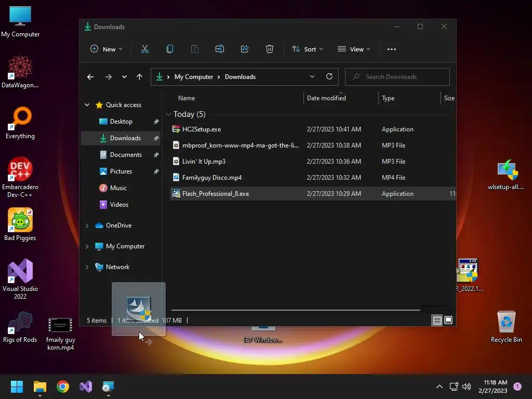Screen dimensions: 532x399
Task: Select Familyguy Disco.mp4 file
Action: pyautogui.click(x=212, y=178)
